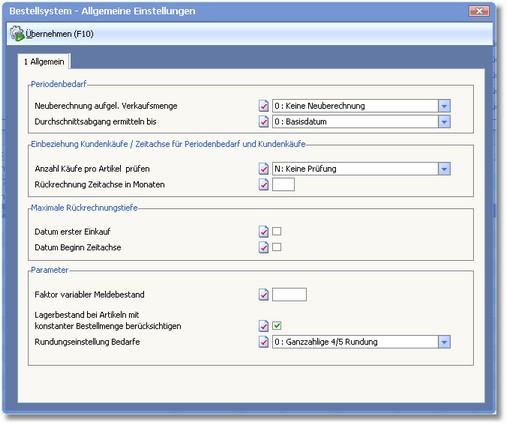The width and height of the screenshot is (507, 425).
Task: Click into the Faktor variabler Meldebestand field
Action: click(289, 294)
